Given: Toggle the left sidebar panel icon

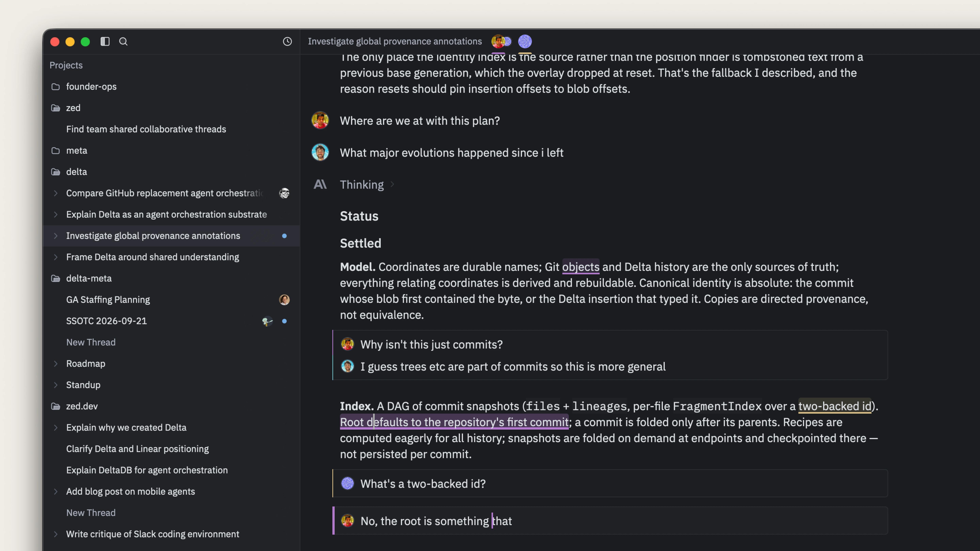Looking at the screenshot, I should coord(105,41).
